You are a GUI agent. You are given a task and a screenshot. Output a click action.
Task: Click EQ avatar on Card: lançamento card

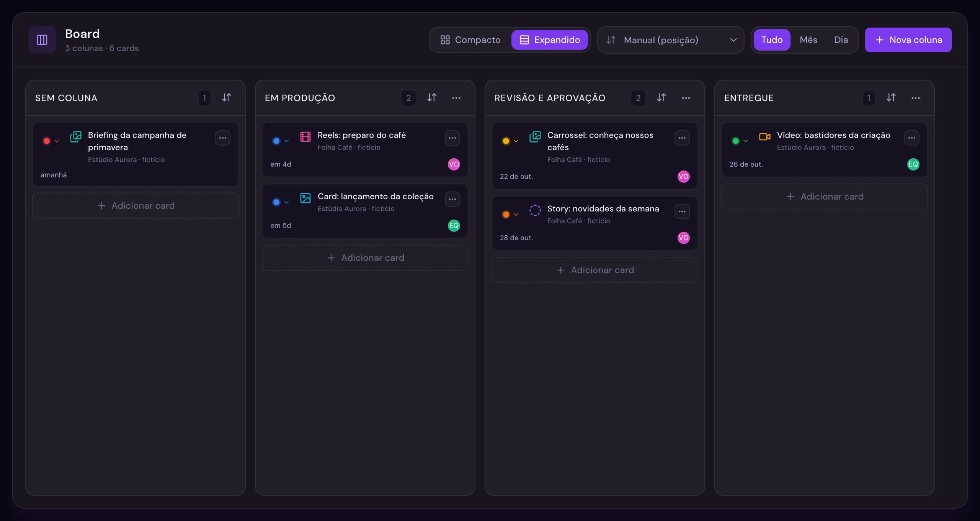point(454,226)
